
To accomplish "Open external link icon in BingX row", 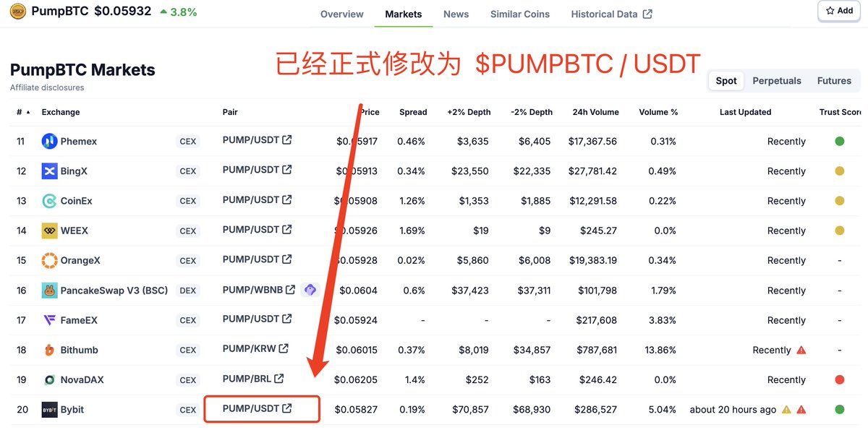I will 287,169.
